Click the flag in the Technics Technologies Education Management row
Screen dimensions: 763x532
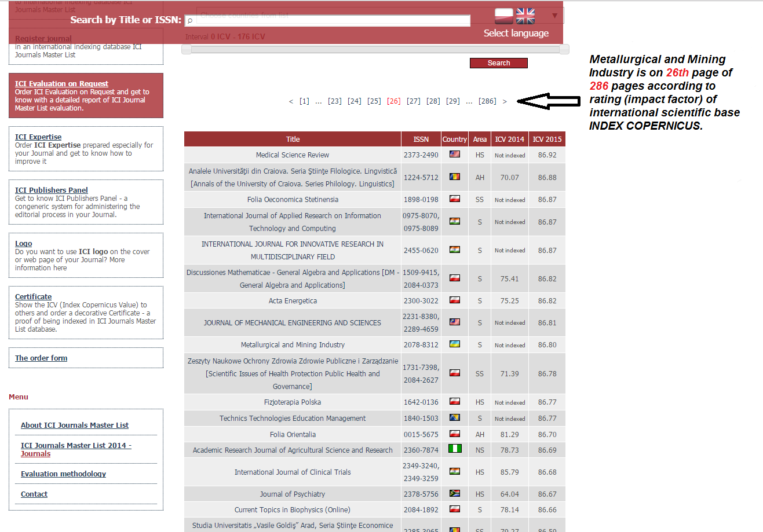(x=455, y=418)
